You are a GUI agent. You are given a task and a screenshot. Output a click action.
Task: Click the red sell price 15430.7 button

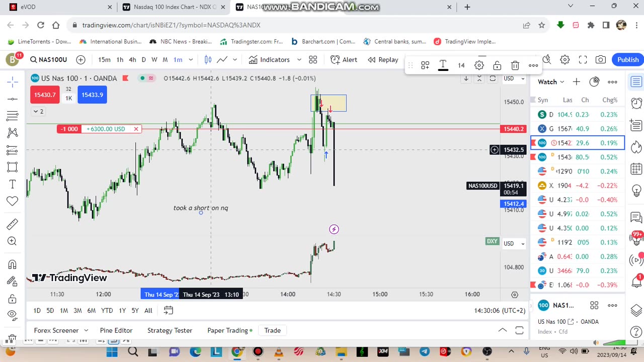point(45,95)
